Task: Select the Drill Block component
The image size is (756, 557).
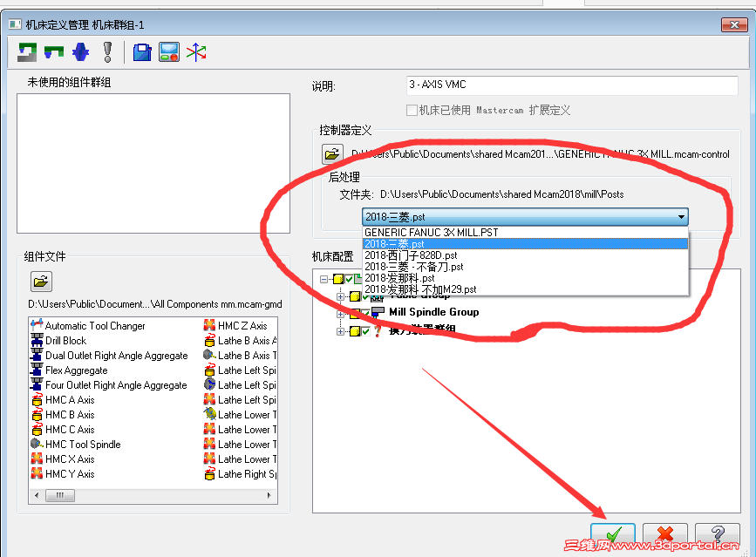Action: (58, 341)
